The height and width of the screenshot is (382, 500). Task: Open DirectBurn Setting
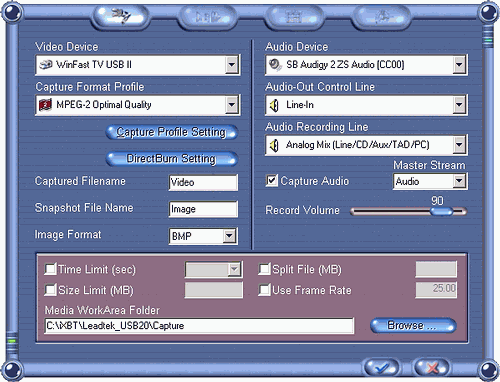pyautogui.click(x=172, y=159)
